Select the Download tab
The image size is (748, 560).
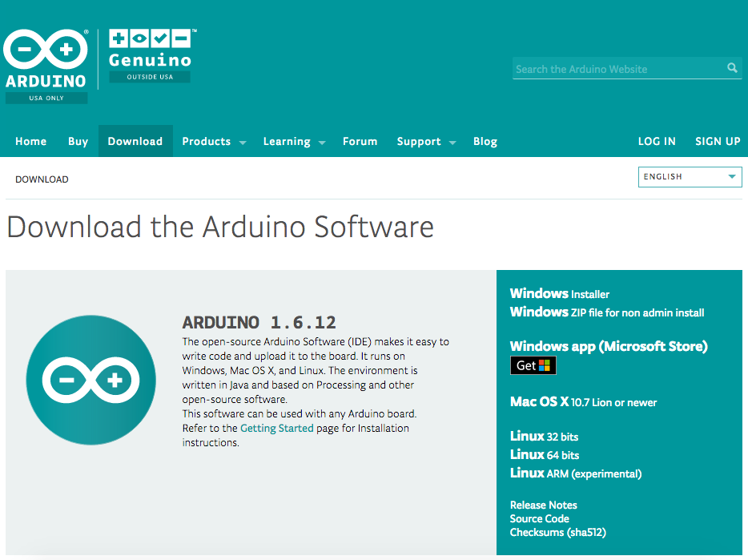tap(135, 141)
